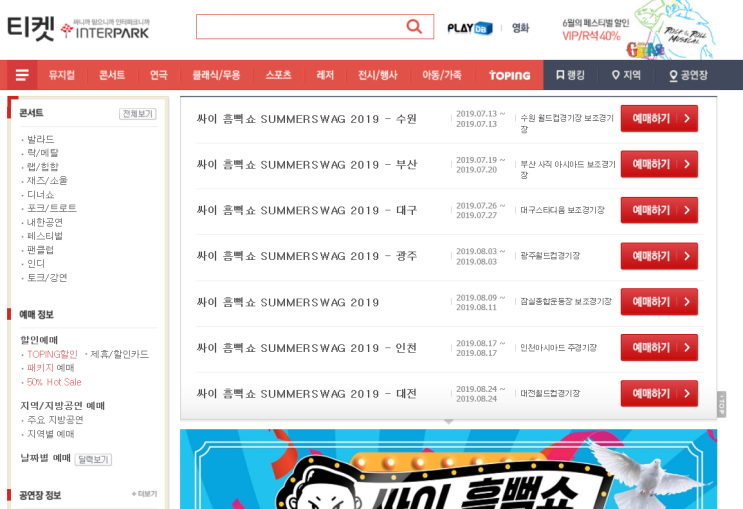Open the 패키지 예매 link
Screen dimensions: 743x509
51,368
